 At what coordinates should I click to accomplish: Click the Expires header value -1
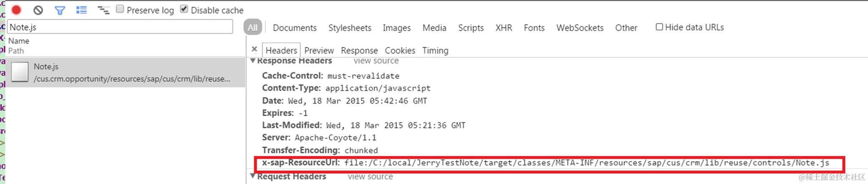click(303, 113)
